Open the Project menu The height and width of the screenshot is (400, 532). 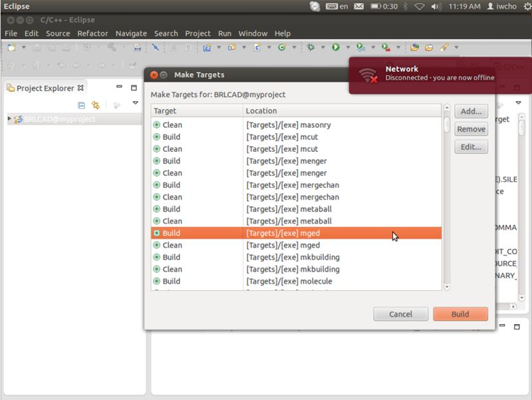[x=197, y=33]
